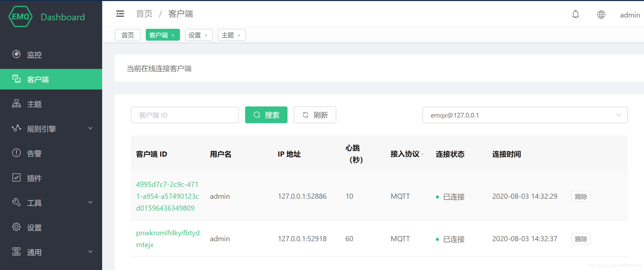Click heartbeat value 60
Screen dimensions: 644x270
(349, 239)
